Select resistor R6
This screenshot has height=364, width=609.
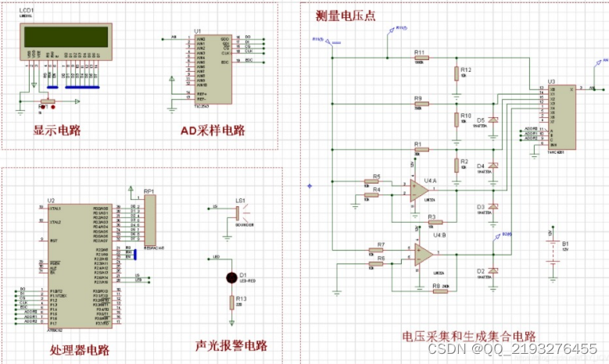point(376,264)
